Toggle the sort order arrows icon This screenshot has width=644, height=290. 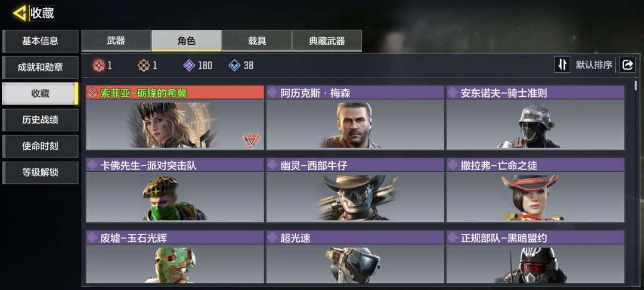562,65
